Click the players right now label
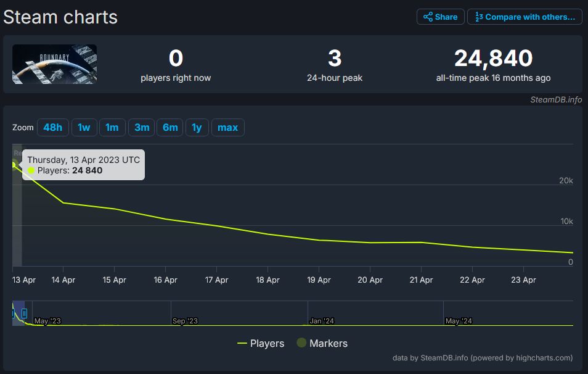The width and height of the screenshot is (588, 374). (x=176, y=78)
